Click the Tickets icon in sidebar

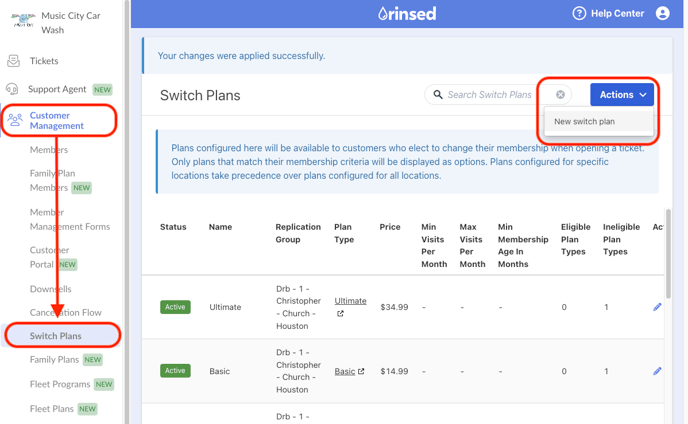pyautogui.click(x=13, y=61)
